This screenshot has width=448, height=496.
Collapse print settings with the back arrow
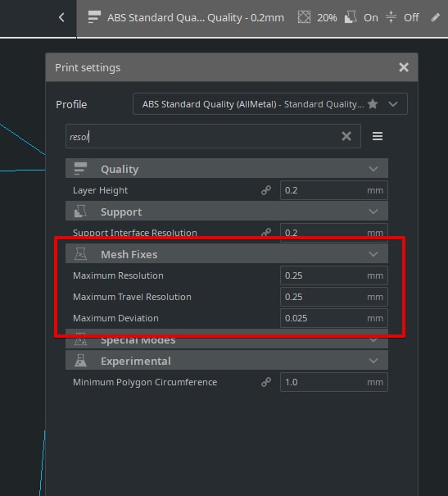61,17
